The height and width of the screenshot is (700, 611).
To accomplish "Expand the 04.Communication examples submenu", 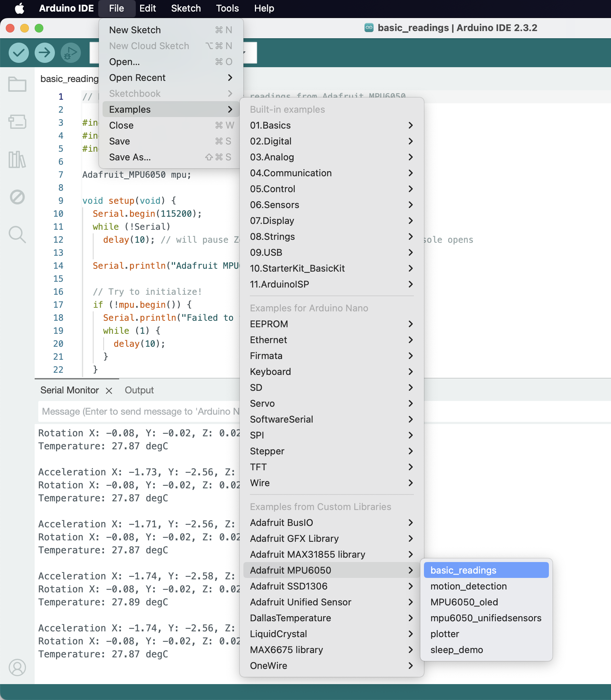I will (331, 173).
